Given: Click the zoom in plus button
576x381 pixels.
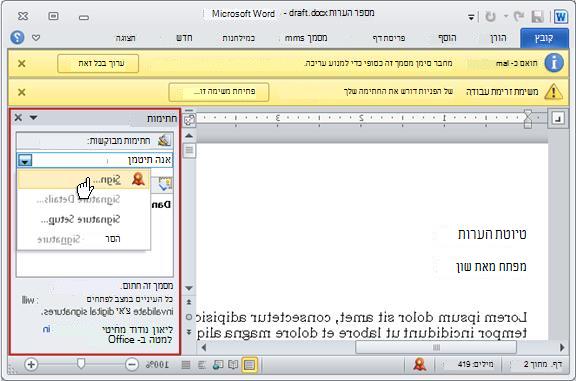Looking at the screenshot, I should (x=31, y=364).
